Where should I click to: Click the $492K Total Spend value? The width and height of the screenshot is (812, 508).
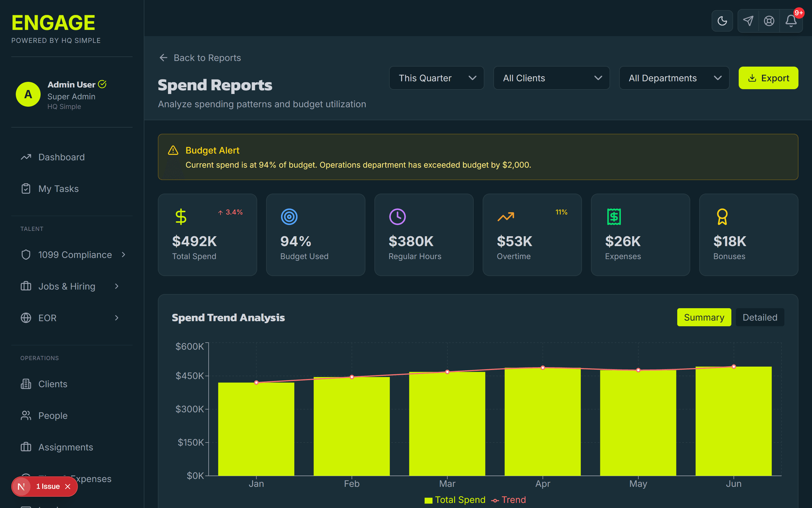pyautogui.click(x=195, y=241)
